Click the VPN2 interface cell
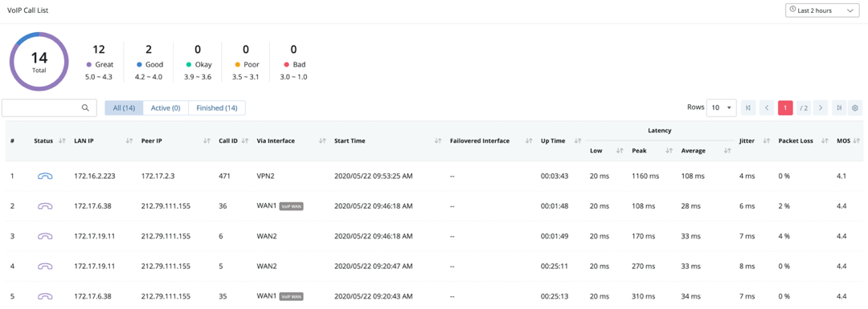This screenshot has height=309, width=868. [266, 177]
